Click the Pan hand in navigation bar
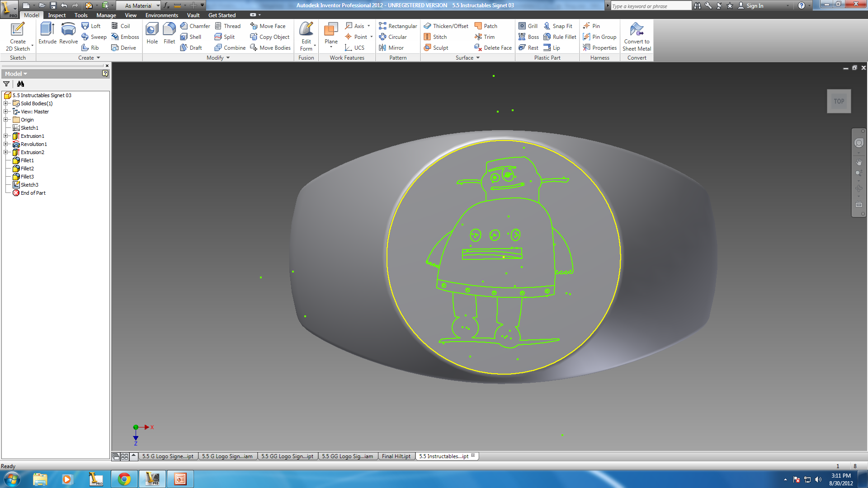 pos(859,162)
